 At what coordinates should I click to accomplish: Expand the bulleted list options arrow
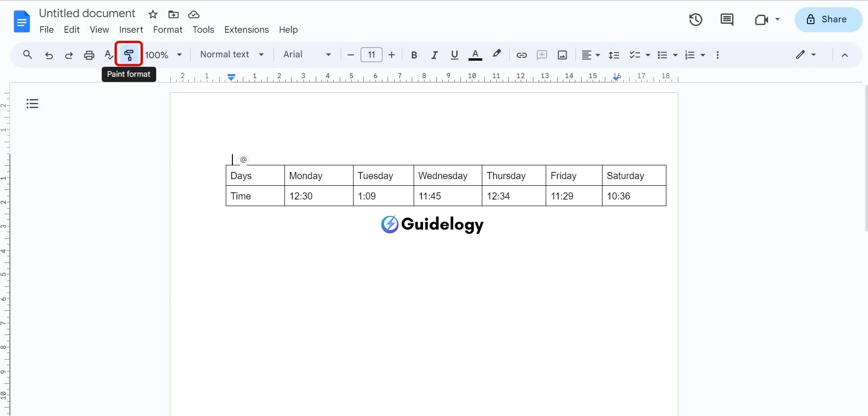point(675,55)
